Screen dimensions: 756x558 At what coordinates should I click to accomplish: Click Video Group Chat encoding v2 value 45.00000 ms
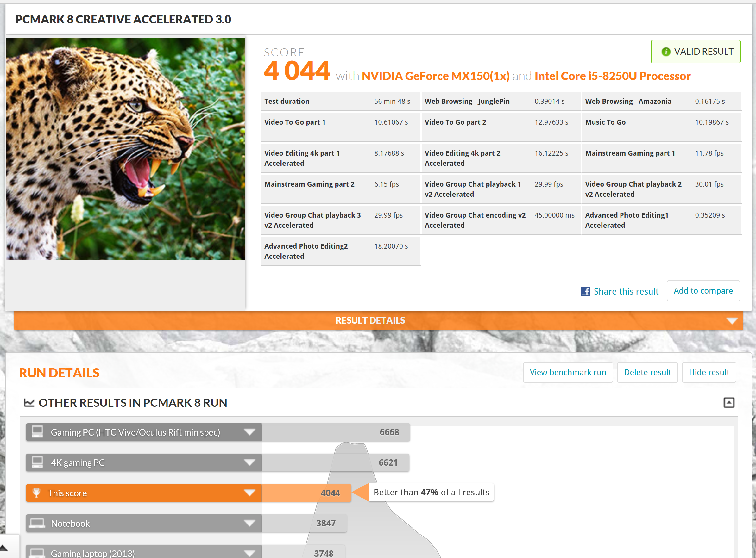coord(554,215)
